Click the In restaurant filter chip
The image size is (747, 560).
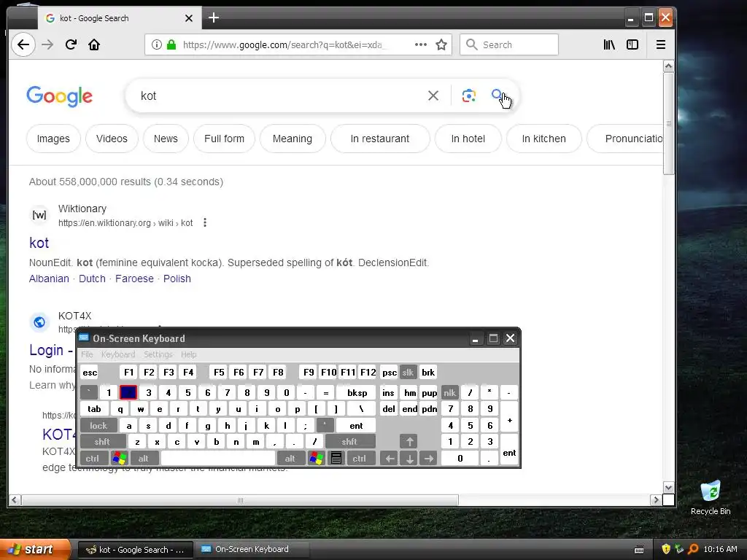[380, 139]
